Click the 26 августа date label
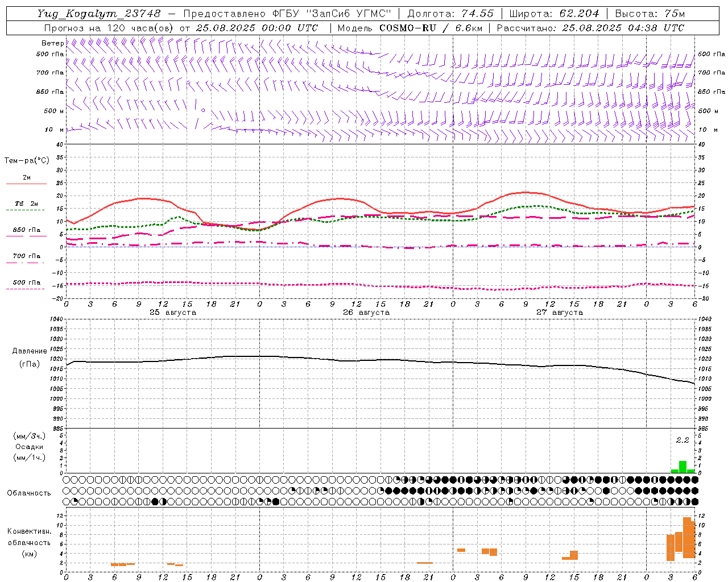Viewport: 728px width, 582px height. point(366,313)
